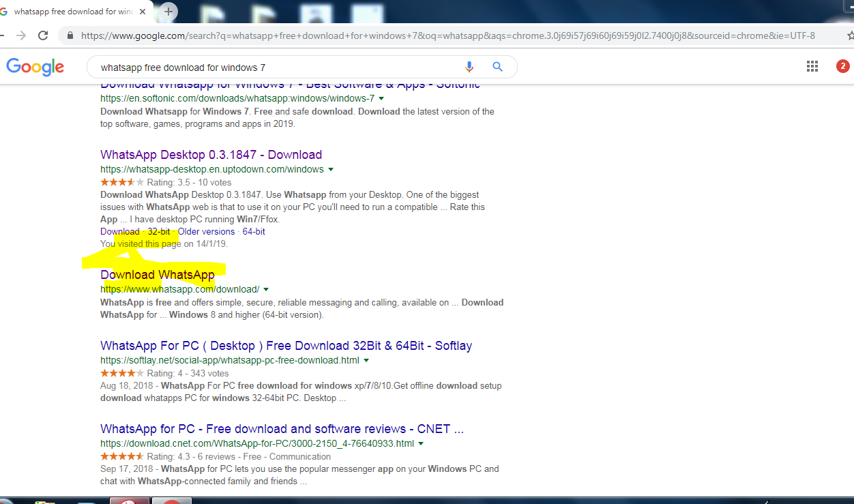The width and height of the screenshot is (854, 504).
Task: Start voice search with the microphone
Action: (x=469, y=67)
